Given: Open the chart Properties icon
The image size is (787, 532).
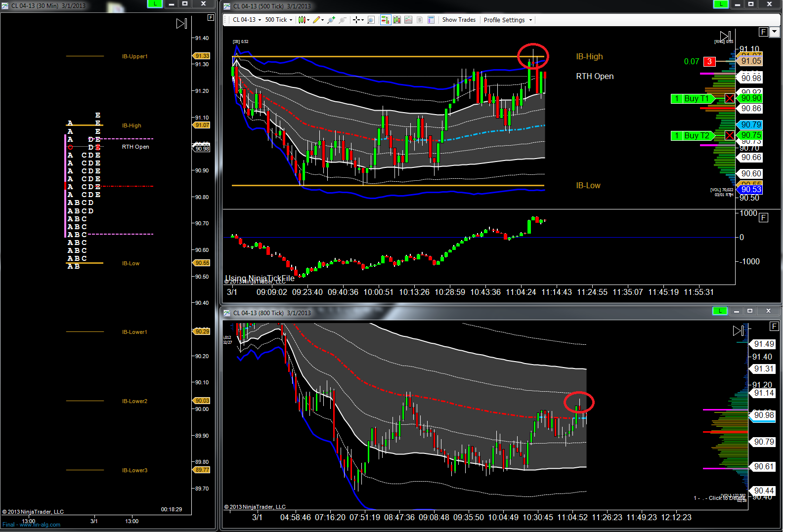Looking at the screenshot, I should 431,20.
